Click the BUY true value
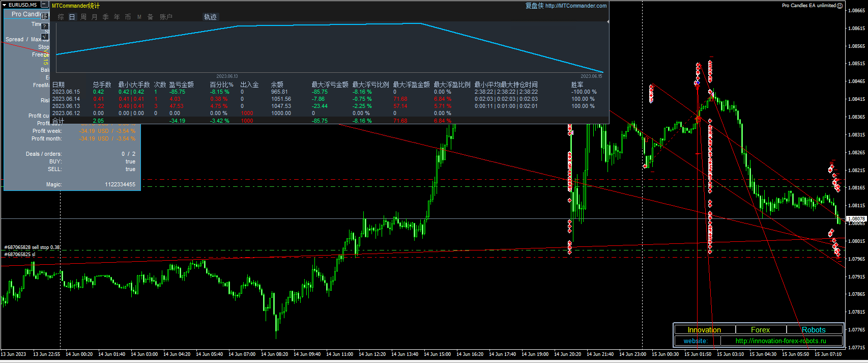This screenshot has height=363, width=868. click(x=130, y=161)
